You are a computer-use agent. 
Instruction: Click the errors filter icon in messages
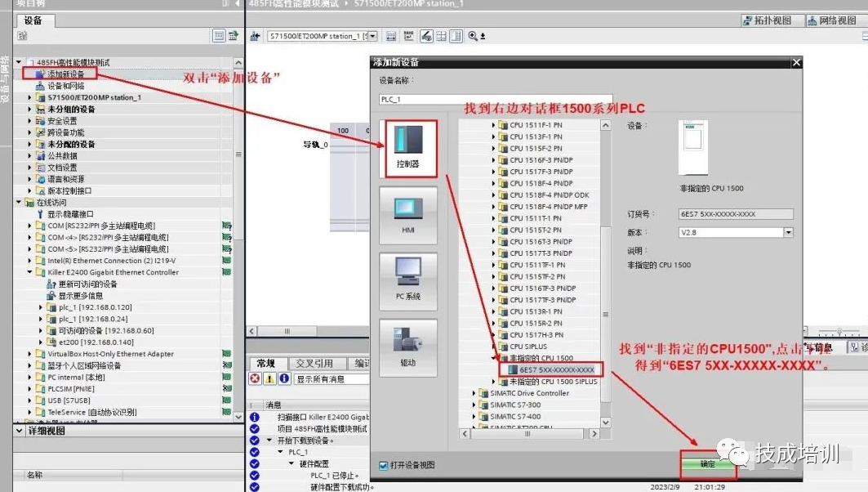click(255, 378)
